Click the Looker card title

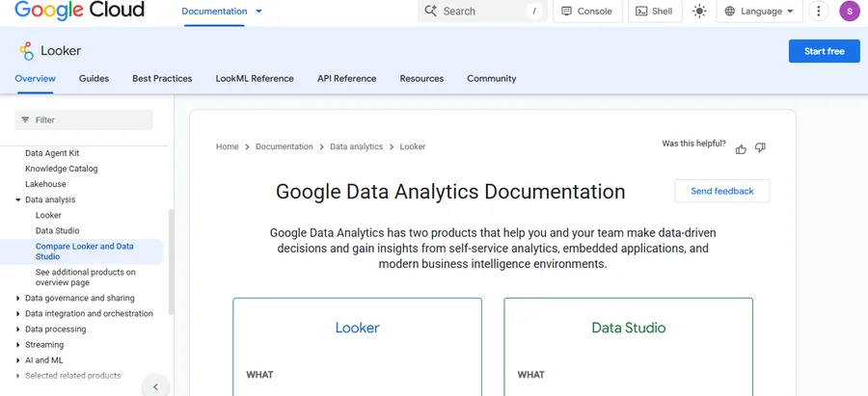click(x=357, y=328)
